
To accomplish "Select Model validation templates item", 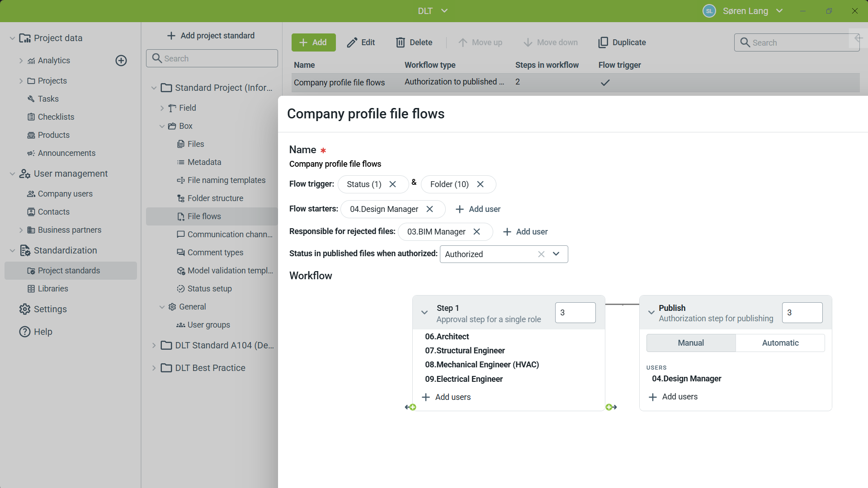I will 230,271.
